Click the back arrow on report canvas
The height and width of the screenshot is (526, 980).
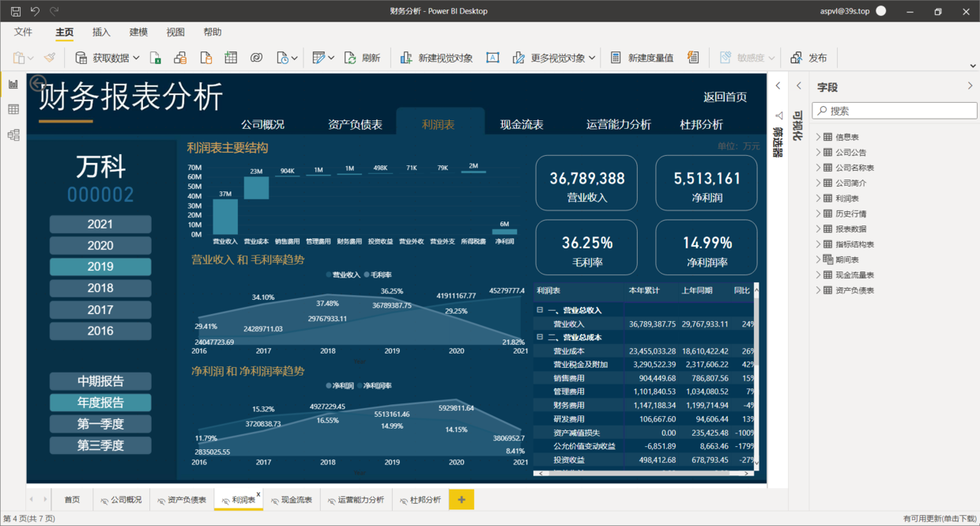tap(37, 82)
